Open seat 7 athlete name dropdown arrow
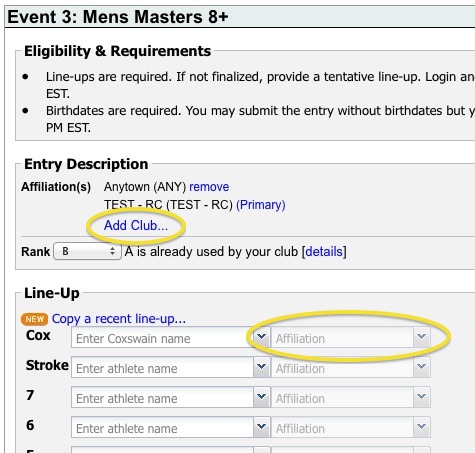 [x=261, y=397]
